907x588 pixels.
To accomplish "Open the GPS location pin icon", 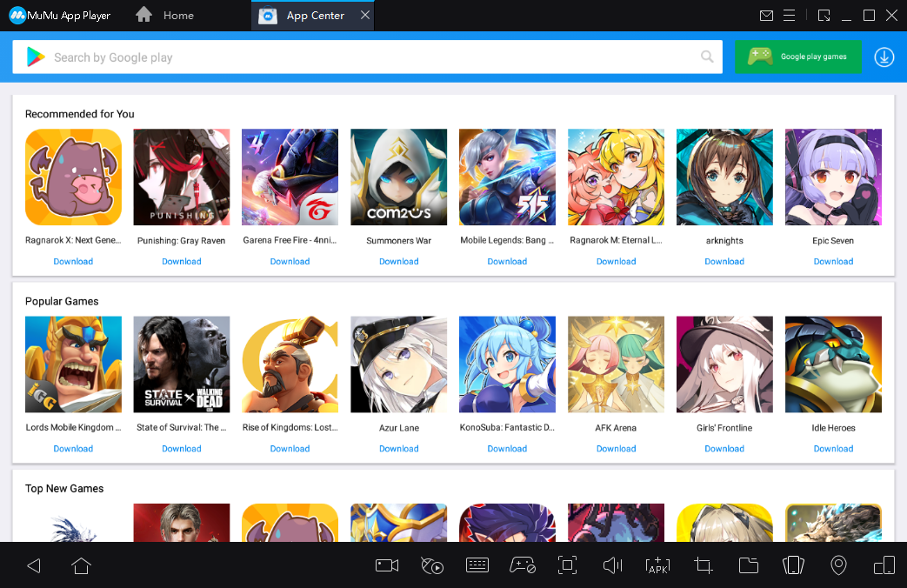I will pos(838,565).
